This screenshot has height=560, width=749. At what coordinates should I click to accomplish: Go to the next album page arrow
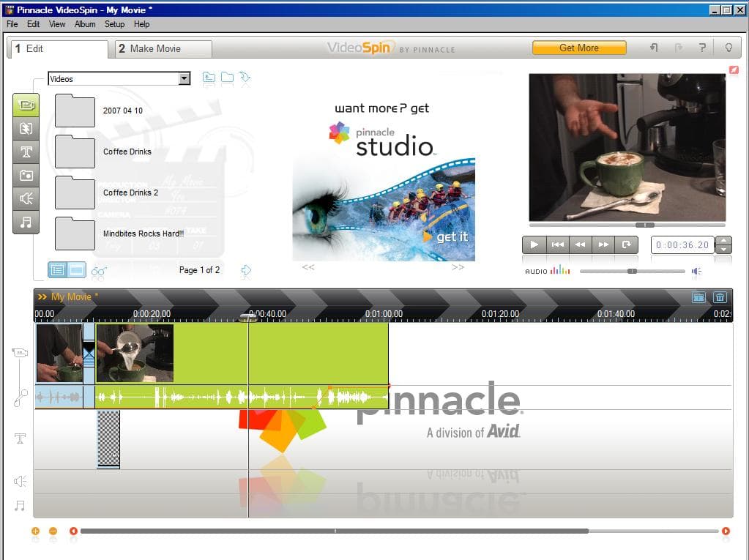point(246,271)
